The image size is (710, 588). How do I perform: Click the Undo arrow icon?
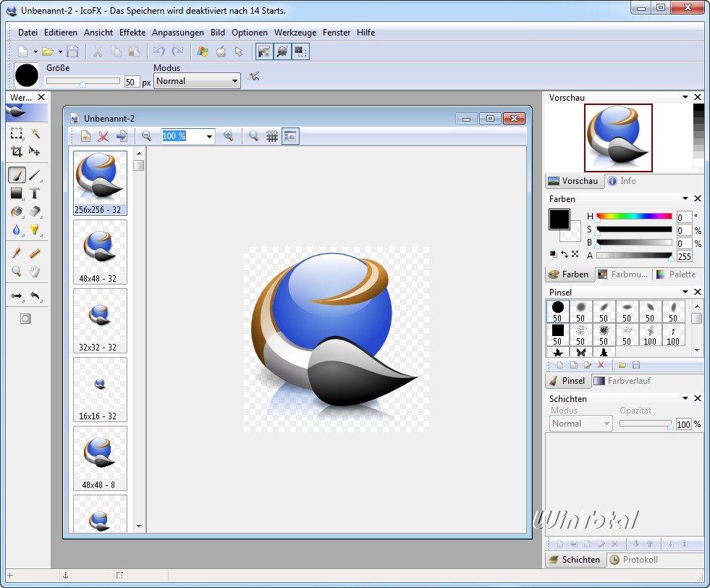[159, 51]
